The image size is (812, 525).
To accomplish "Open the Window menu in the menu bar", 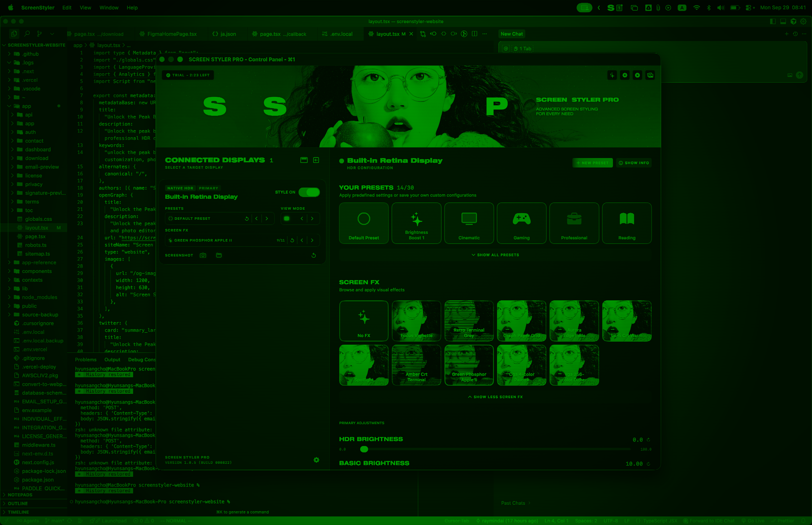I will [x=109, y=8].
